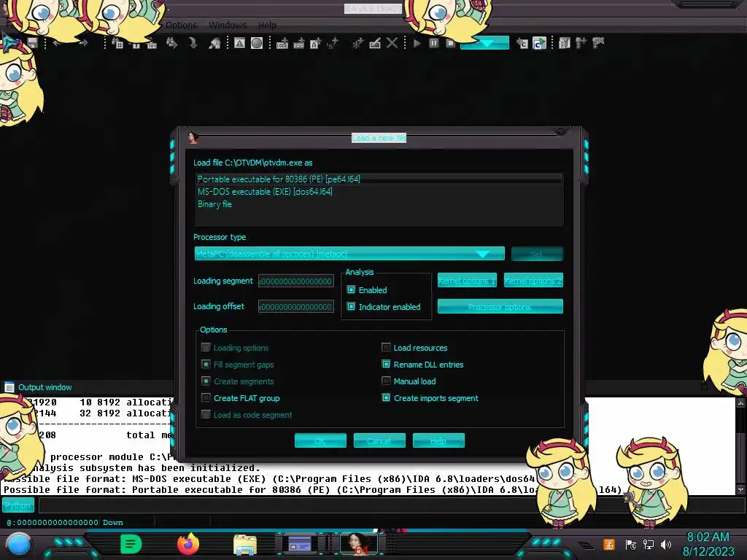Open the Windows menu
The width and height of the screenshot is (747, 560).
point(228,26)
